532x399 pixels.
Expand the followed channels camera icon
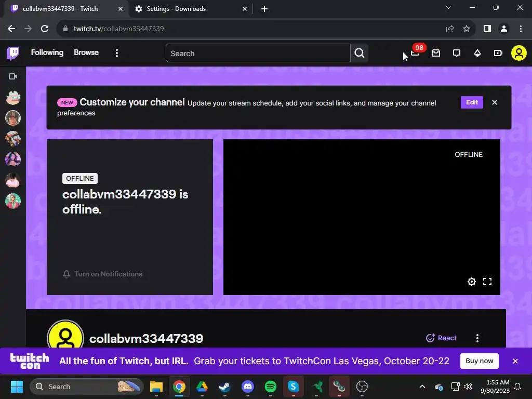13,76
